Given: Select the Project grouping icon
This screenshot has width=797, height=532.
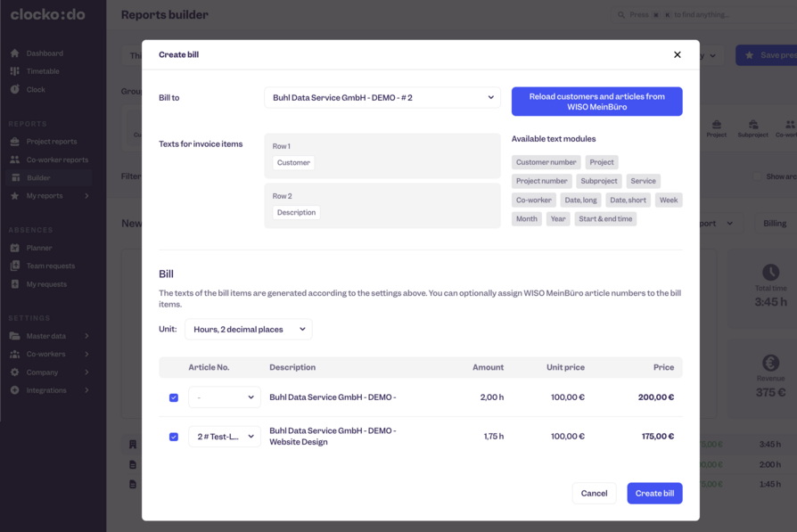Looking at the screenshot, I should point(716,128).
